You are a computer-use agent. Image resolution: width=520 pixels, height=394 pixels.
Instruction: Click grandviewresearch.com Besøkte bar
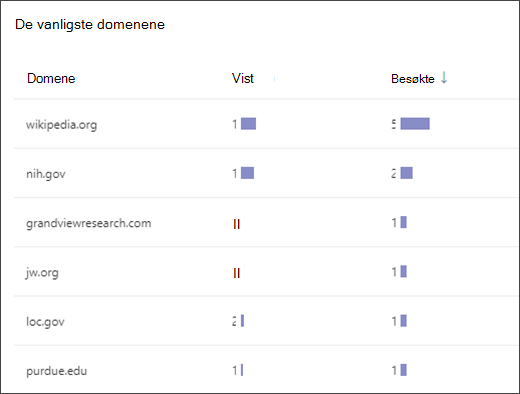(403, 222)
